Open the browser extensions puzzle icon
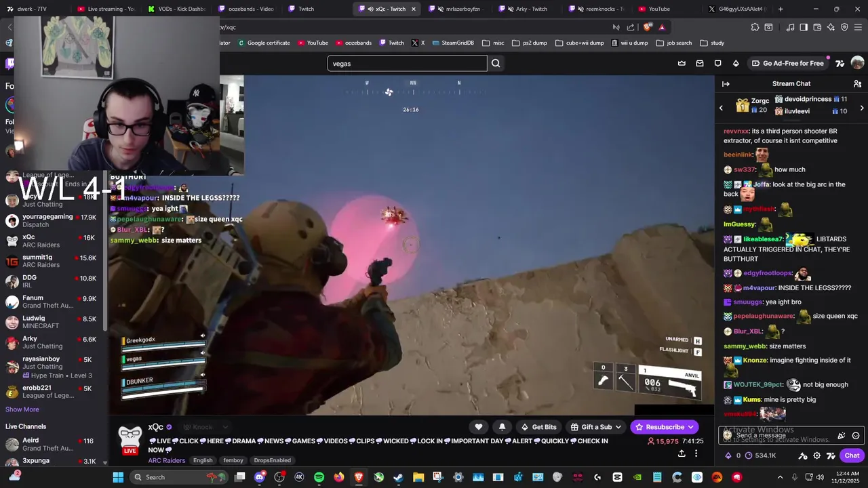 click(755, 27)
